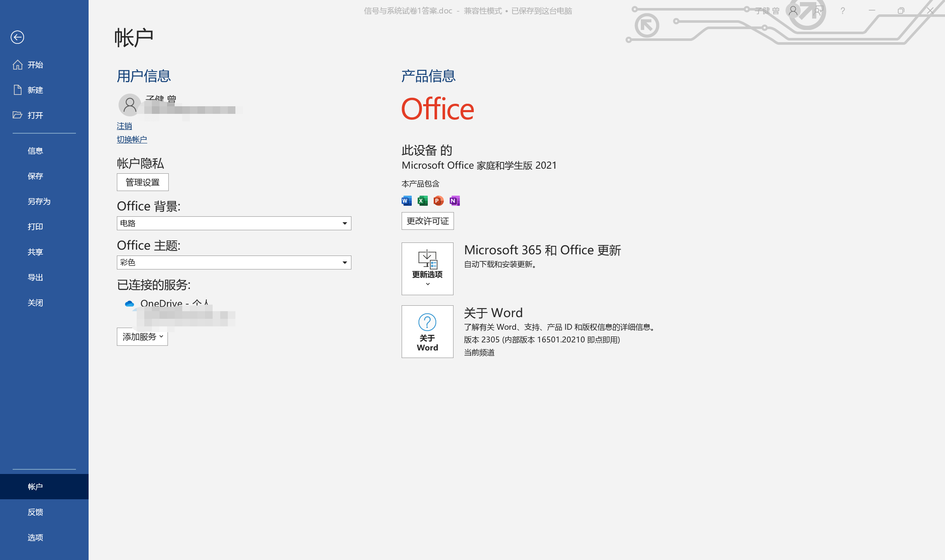Click the profile picture under 用户信息

[130, 105]
